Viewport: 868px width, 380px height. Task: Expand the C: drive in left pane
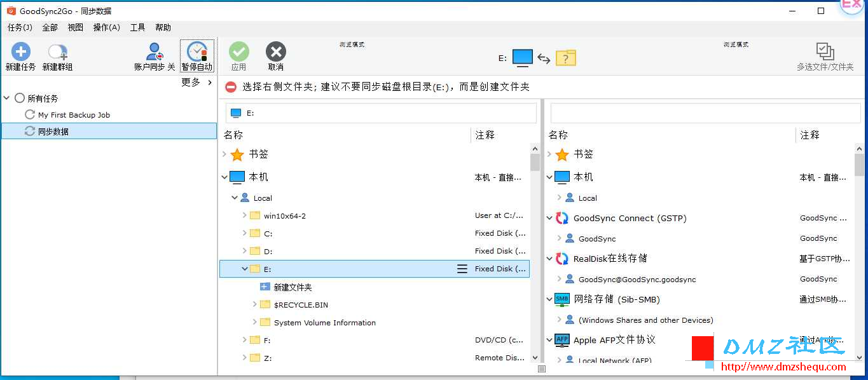tap(245, 233)
